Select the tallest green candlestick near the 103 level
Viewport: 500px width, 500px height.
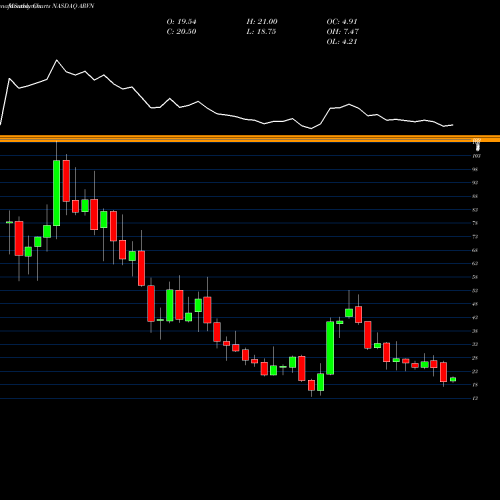coord(57,193)
